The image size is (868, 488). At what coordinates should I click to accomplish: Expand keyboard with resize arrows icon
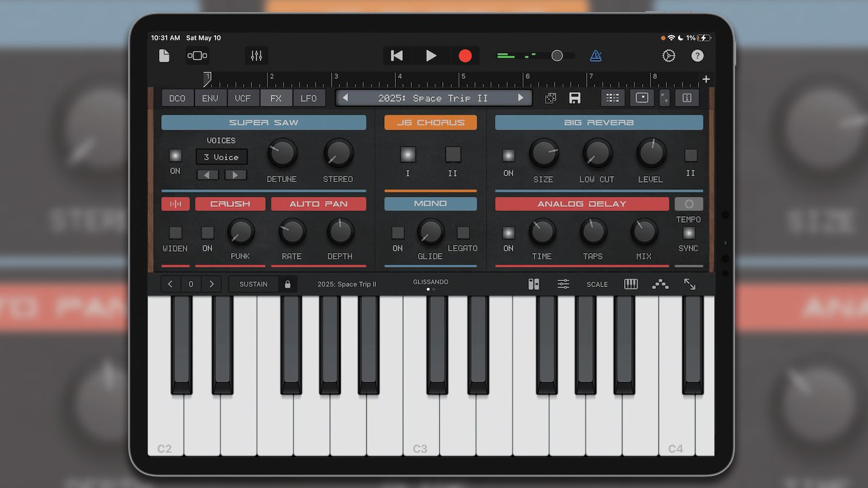tap(690, 284)
